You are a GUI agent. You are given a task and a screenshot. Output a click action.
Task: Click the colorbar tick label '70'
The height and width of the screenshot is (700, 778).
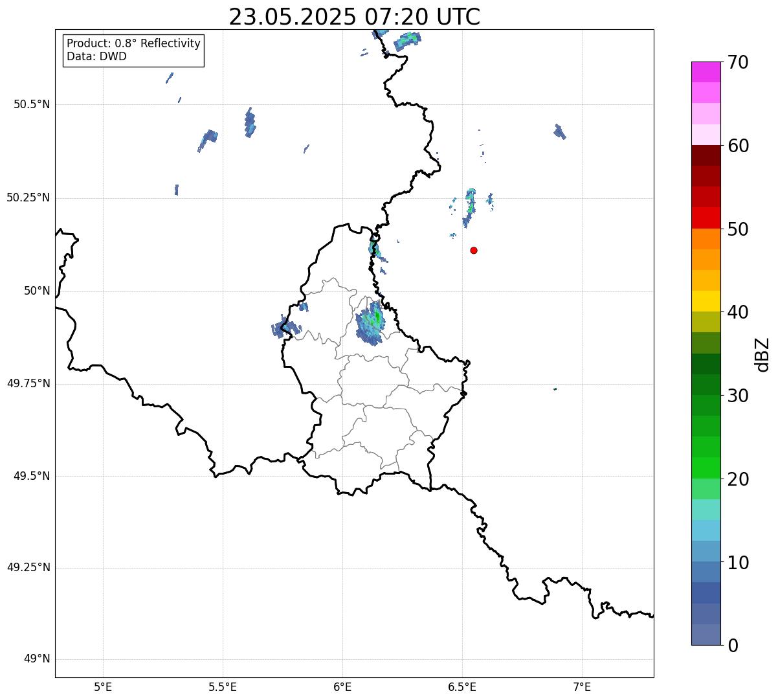pyautogui.click(x=738, y=62)
